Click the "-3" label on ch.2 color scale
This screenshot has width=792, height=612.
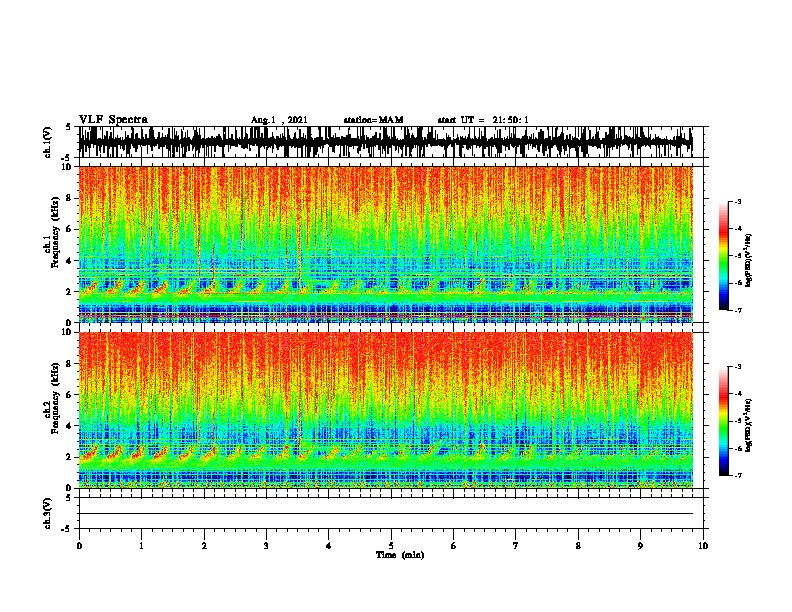[738, 367]
